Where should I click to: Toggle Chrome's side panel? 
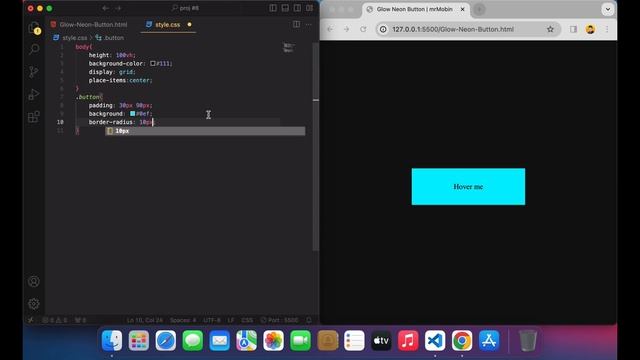(x=573, y=29)
